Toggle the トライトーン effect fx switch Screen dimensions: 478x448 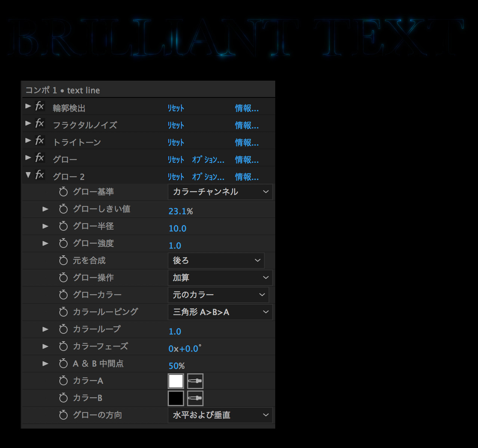[x=40, y=141]
